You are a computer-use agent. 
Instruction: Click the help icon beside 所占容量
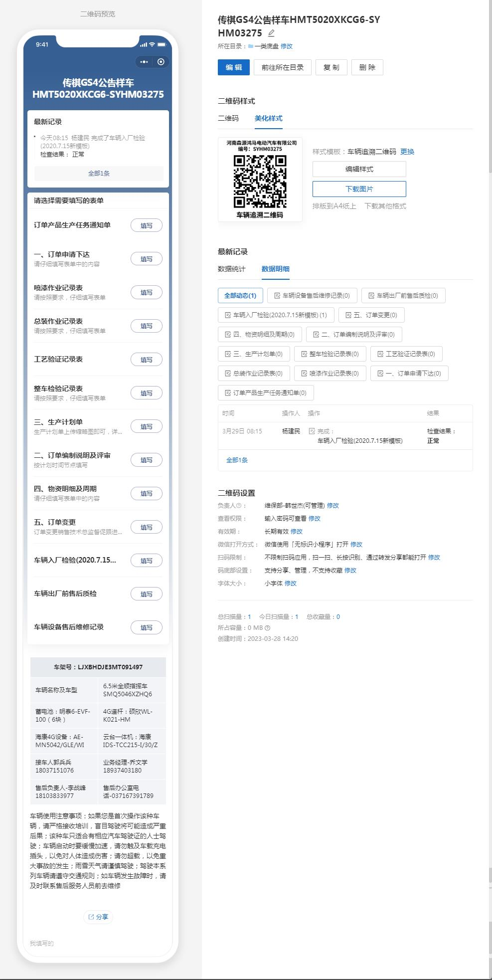point(268,628)
